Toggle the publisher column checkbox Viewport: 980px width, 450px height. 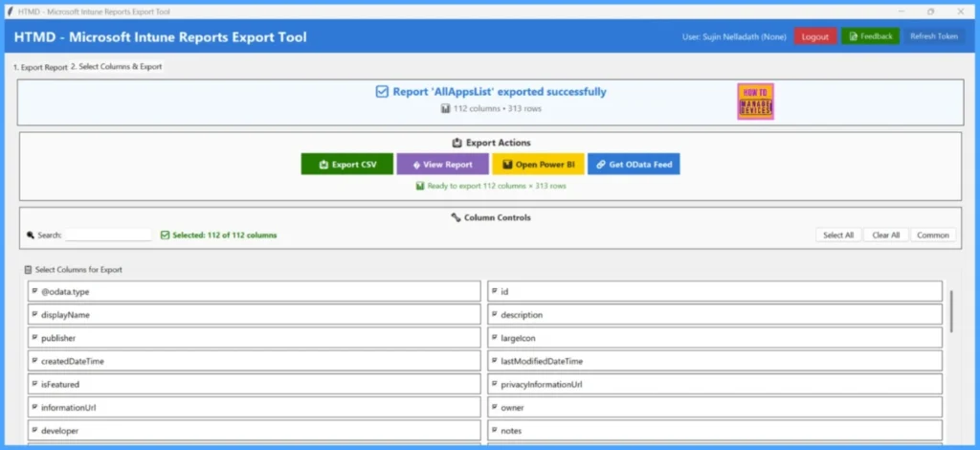click(x=34, y=337)
